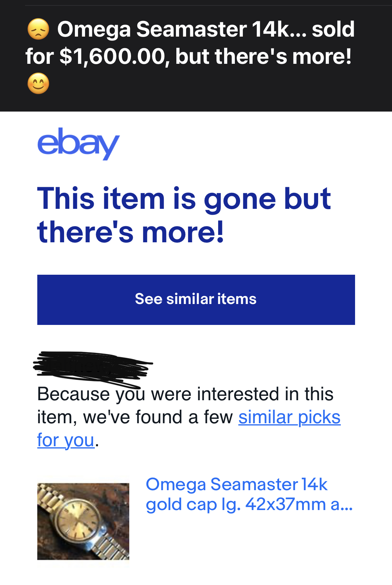The image size is (392, 585).
Task: Open the eBay logo
Action: (x=78, y=143)
